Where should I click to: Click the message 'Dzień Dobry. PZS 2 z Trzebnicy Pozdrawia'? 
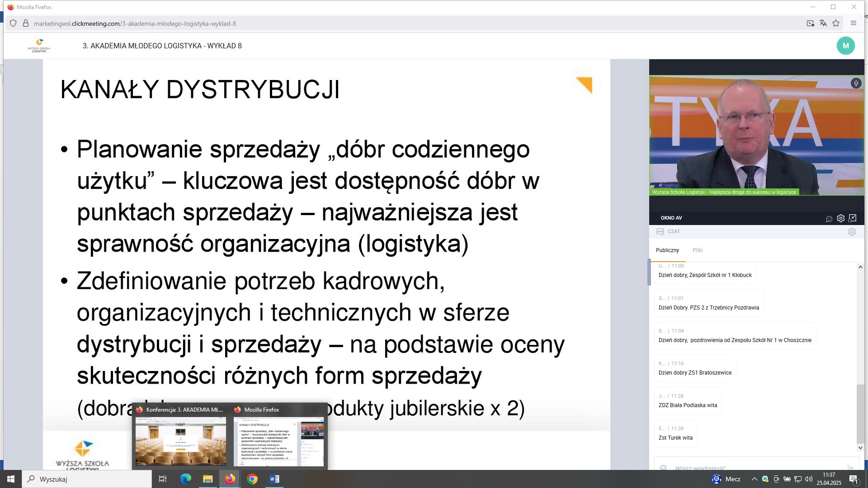pos(708,308)
